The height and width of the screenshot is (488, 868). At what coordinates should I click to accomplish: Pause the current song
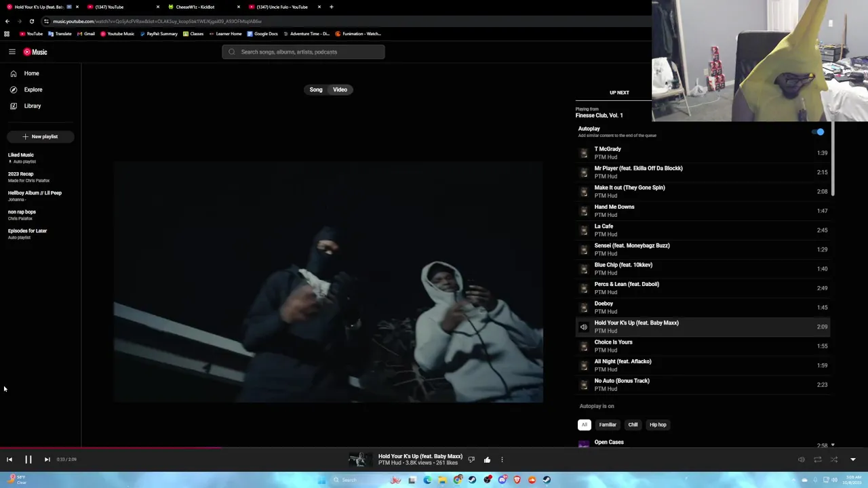coord(28,460)
